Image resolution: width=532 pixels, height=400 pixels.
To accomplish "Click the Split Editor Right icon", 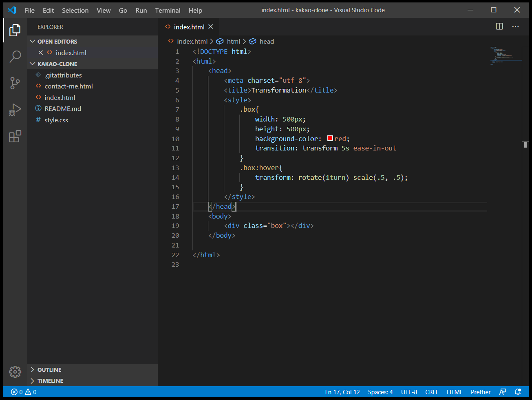I will [499, 27].
